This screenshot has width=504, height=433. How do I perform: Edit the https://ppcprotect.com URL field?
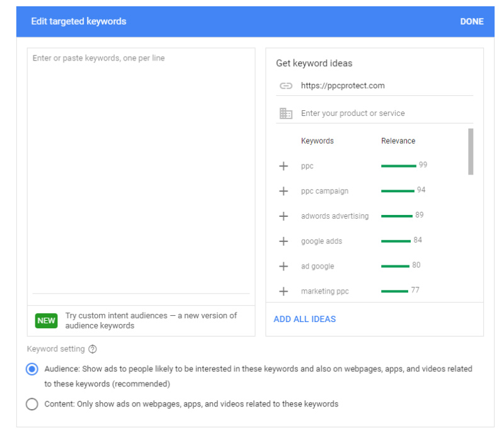[384, 86]
